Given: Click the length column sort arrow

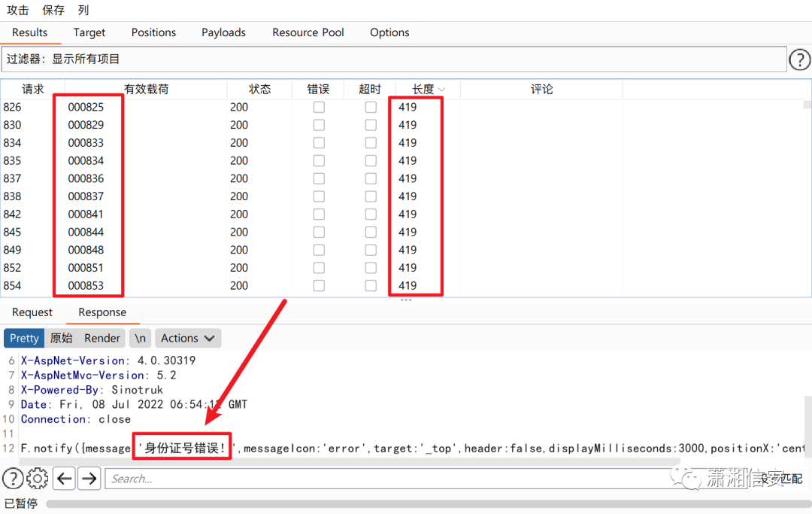Looking at the screenshot, I should coord(441,90).
